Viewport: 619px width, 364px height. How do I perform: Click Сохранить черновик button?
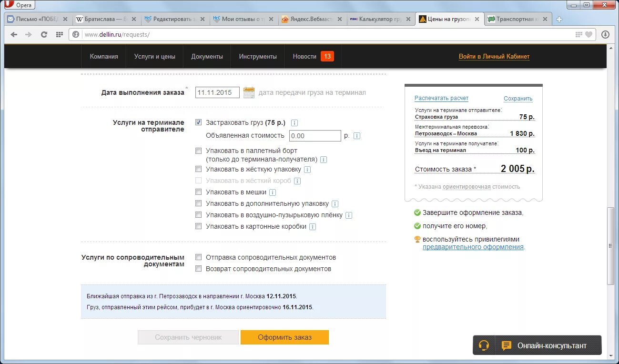188,337
